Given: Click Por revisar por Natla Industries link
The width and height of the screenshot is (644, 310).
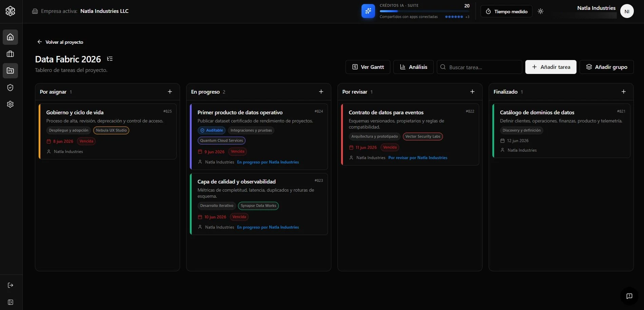Looking at the screenshot, I should [x=418, y=158].
